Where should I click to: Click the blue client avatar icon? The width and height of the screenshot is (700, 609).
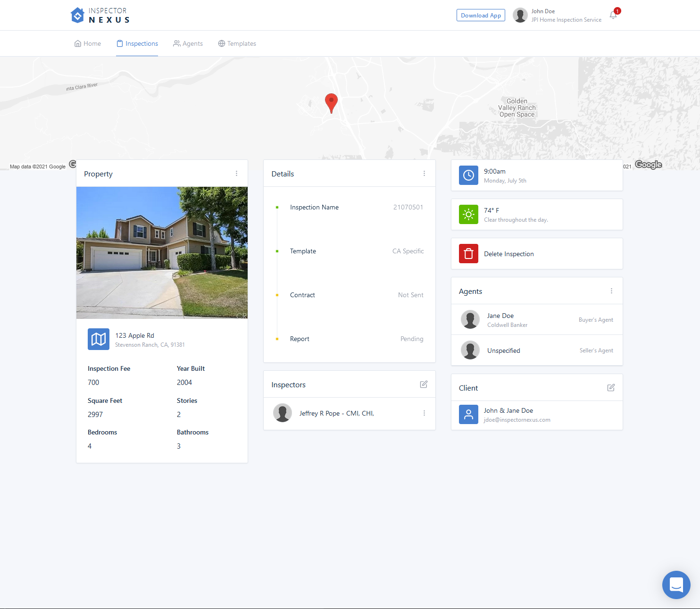[468, 415]
